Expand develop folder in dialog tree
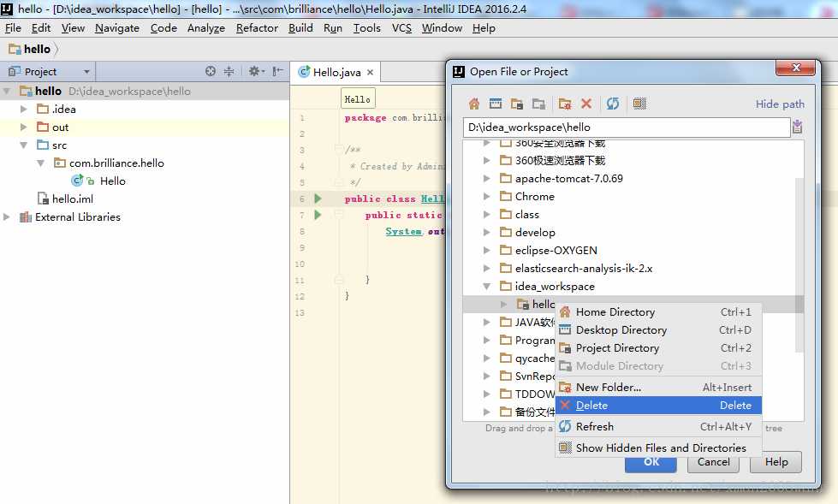The height and width of the screenshot is (504, 838). coord(486,233)
